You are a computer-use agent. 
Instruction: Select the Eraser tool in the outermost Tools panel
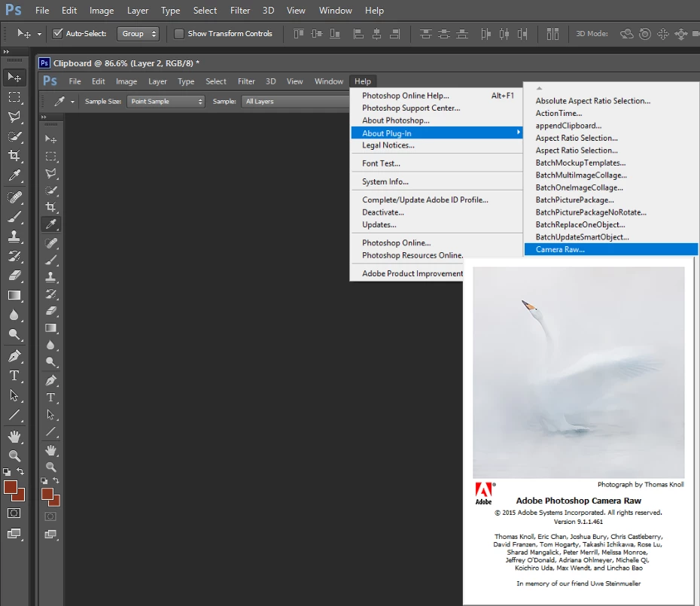click(14, 276)
